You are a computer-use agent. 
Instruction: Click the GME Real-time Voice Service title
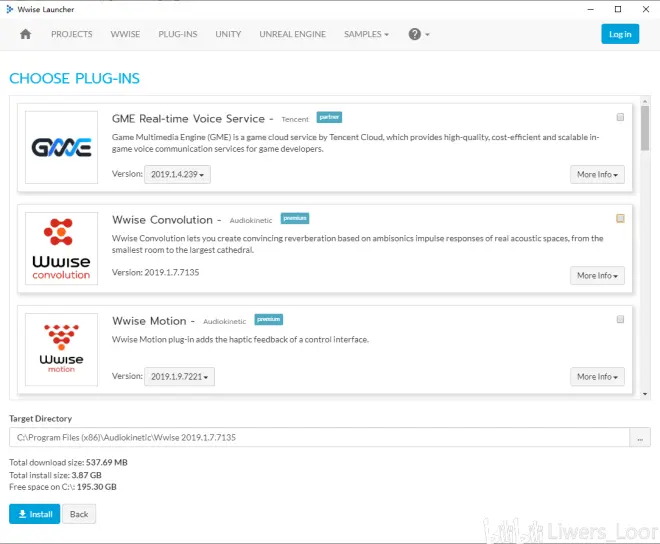coord(188,119)
